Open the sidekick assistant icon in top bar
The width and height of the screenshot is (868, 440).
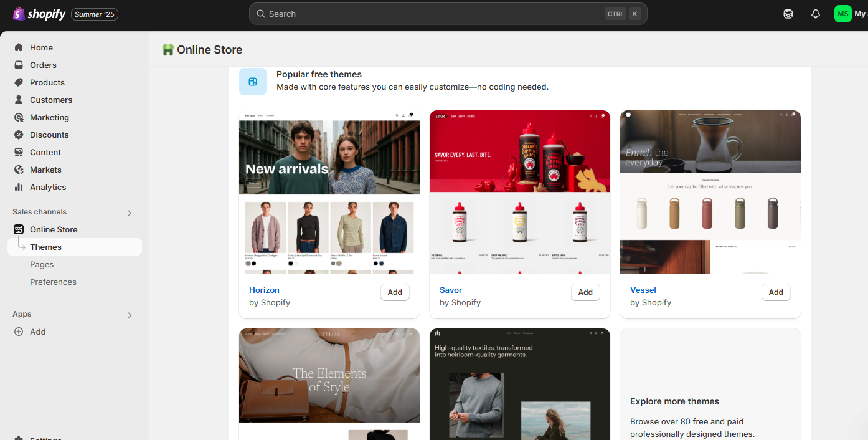point(788,14)
